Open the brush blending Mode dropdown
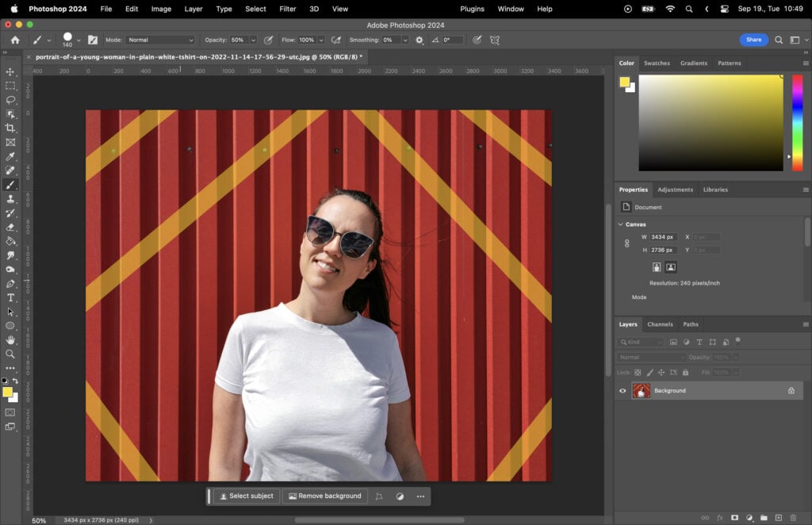 161,40
